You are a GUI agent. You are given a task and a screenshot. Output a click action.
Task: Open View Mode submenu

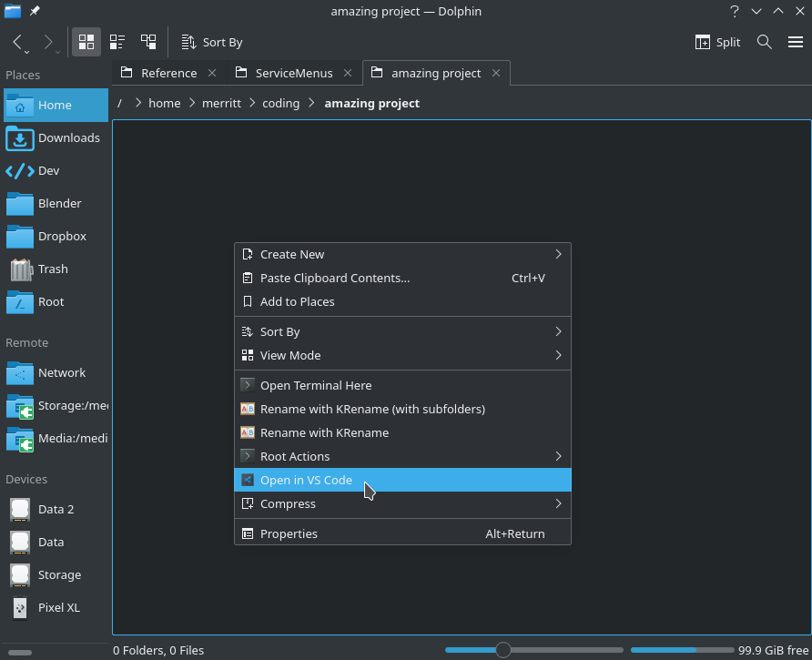402,355
